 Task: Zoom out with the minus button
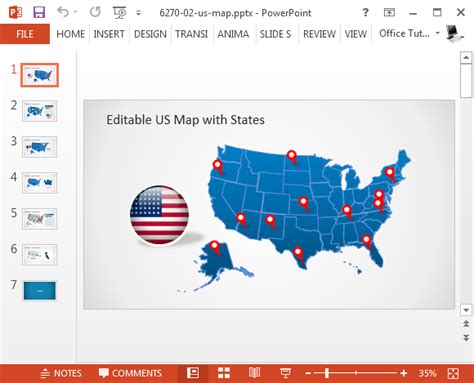click(x=308, y=373)
